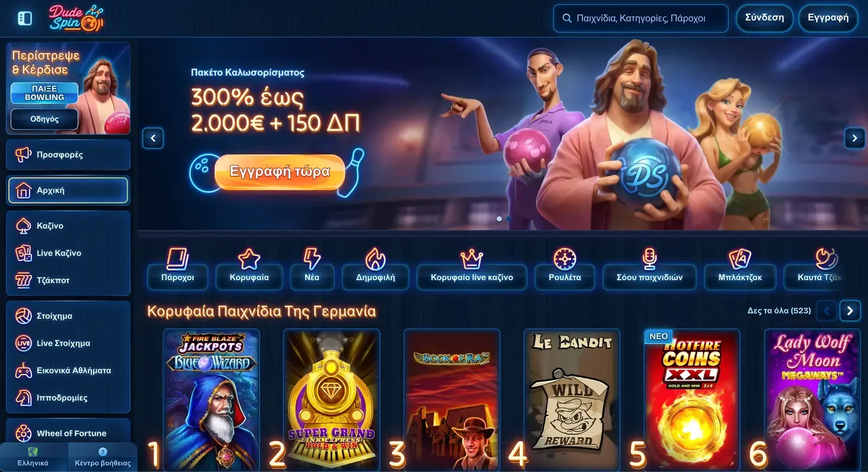The image size is (868, 472).
Task: Focus the games search field
Action: [640, 18]
